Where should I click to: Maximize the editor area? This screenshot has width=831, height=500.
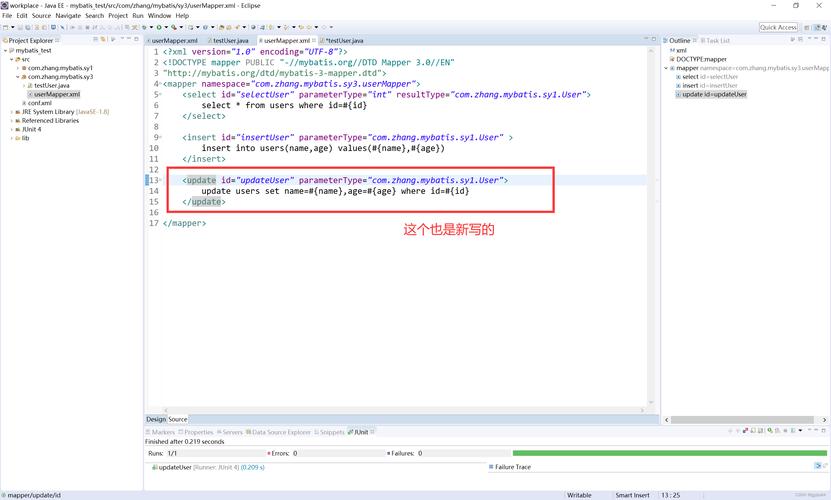pyautogui.click(x=652, y=40)
